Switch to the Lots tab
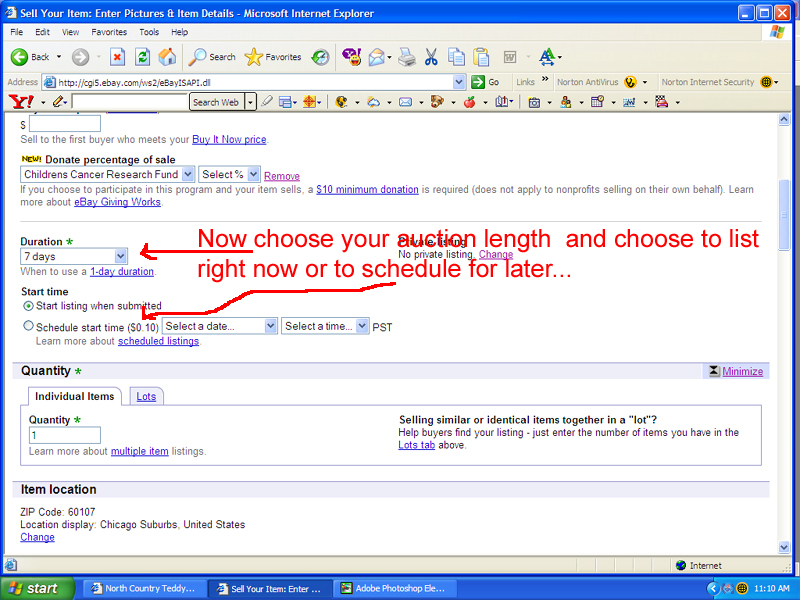The height and width of the screenshot is (600, 800). click(146, 397)
